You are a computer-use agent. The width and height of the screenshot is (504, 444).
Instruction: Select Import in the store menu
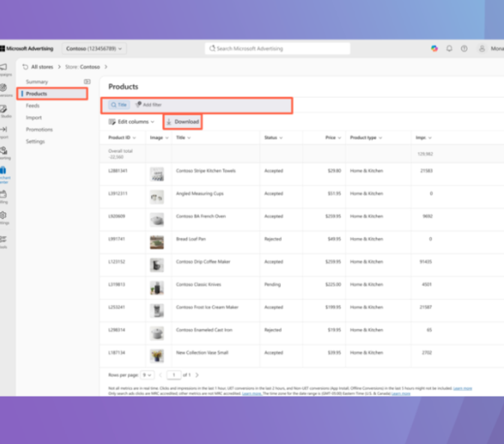[34, 118]
